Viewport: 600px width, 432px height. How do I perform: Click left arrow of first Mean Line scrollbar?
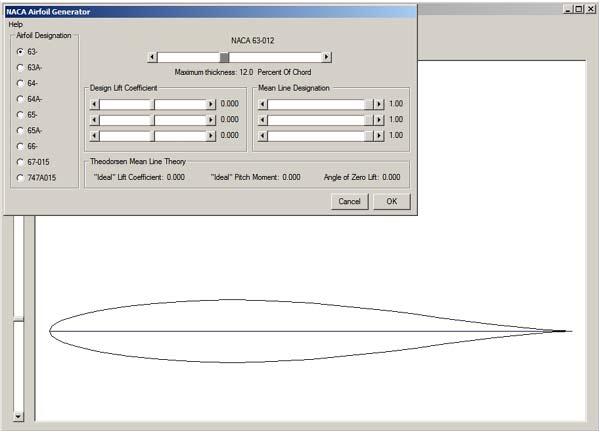tap(262, 104)
